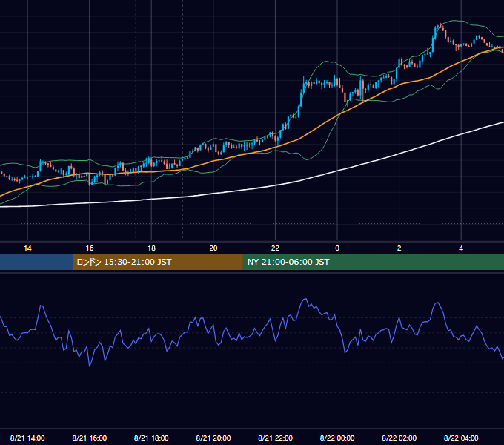
Task: Click the ロンドン 15:30-21:00 JST session bar
Action: tap(157, 262)
